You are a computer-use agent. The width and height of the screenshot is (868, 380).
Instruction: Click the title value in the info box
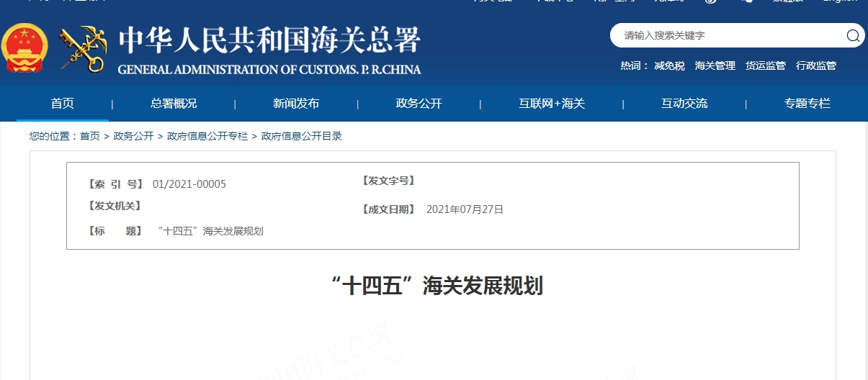[x=210, y=231]
